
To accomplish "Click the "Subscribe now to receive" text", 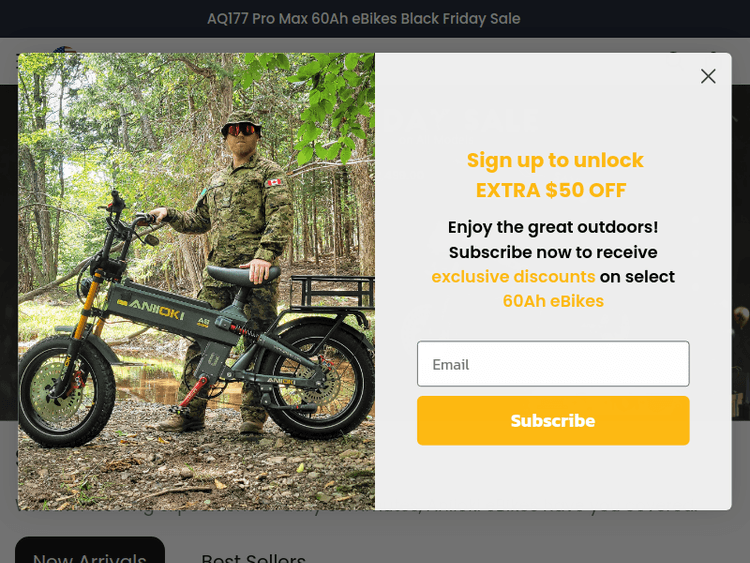I will pos(553,252).
